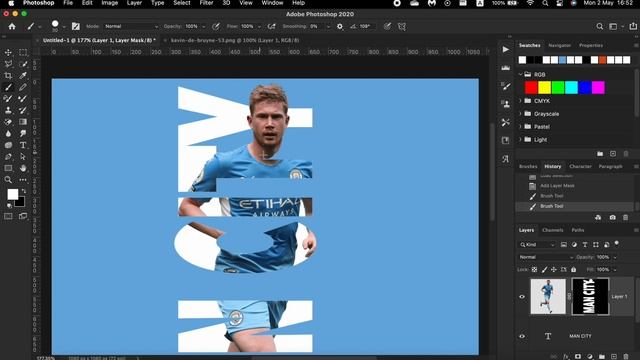Delete current history state trash icon

[x=625, y=218]
